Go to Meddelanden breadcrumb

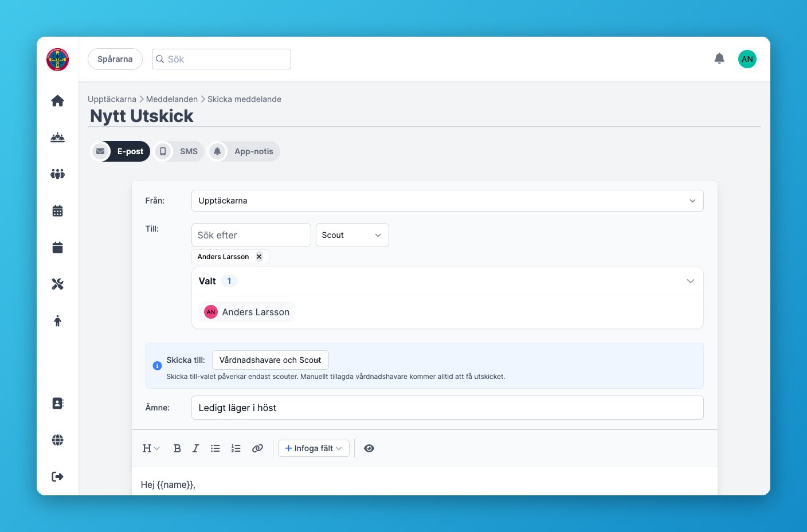pos(172,99)
